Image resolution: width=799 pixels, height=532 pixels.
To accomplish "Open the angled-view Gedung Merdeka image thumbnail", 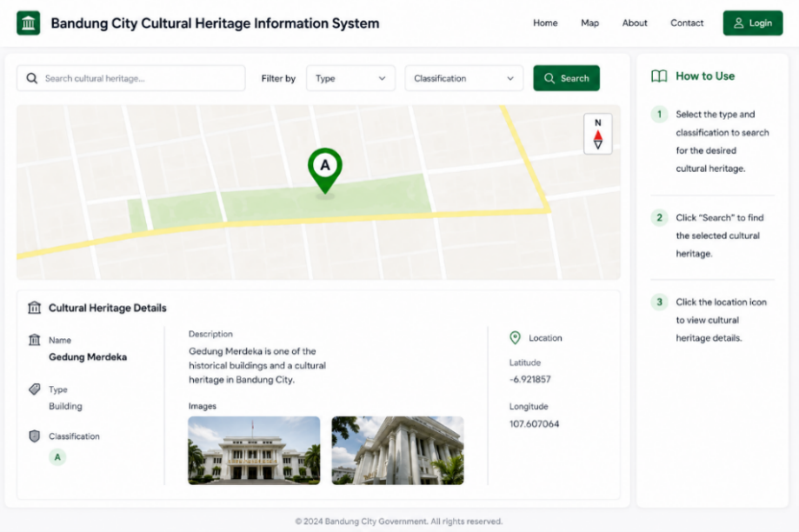I will (397, 450).
